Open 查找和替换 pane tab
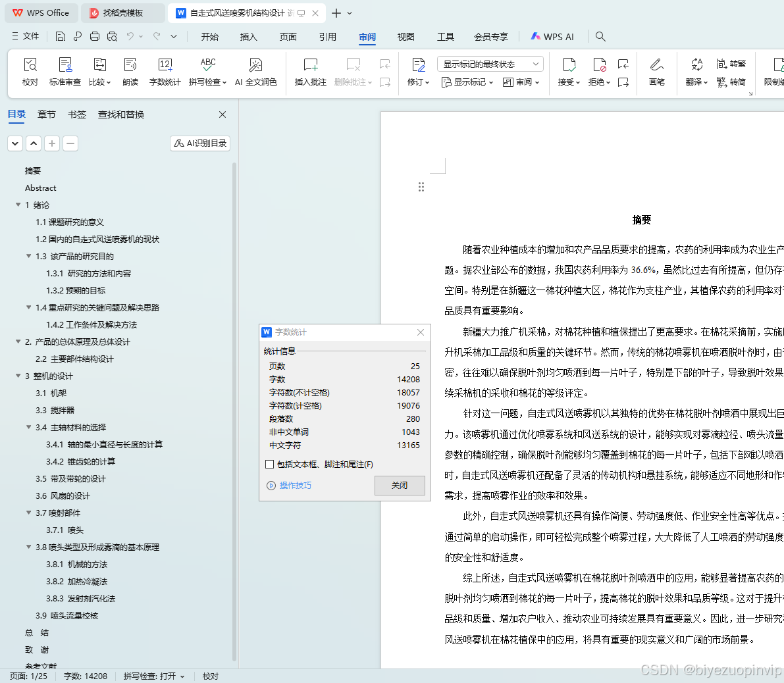 [121, 114]
